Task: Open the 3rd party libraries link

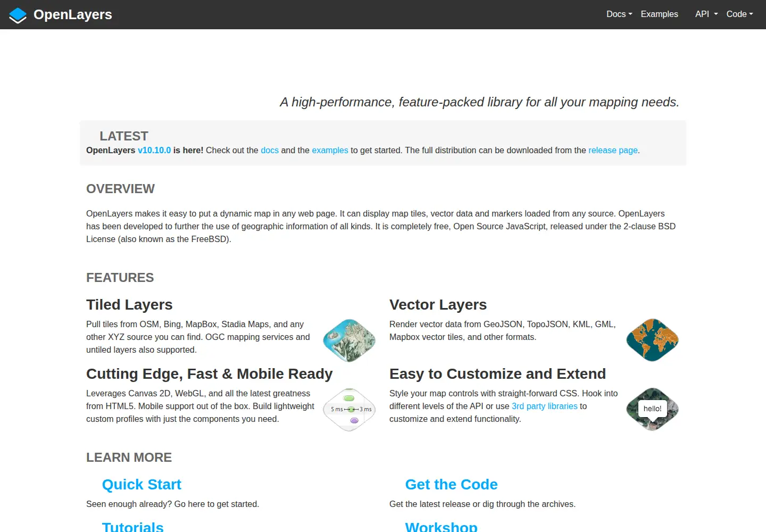Action: 545,406
